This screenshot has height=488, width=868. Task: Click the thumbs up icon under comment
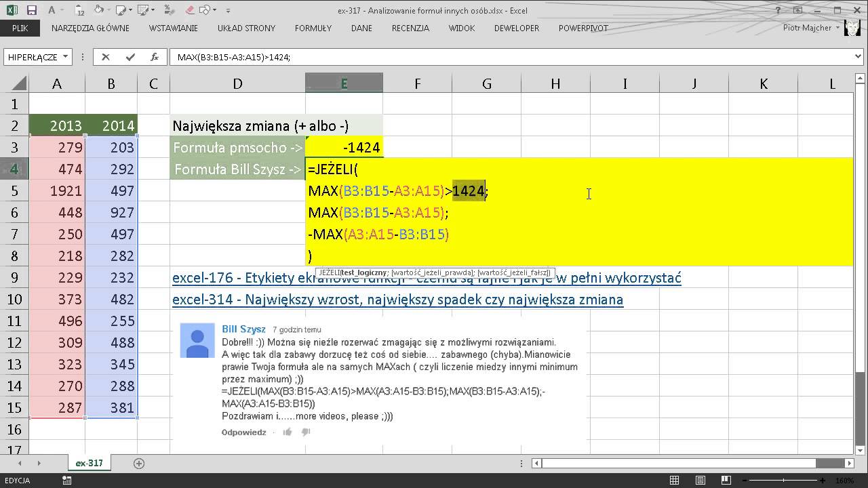pyautogui.click(x=288, y=432)
